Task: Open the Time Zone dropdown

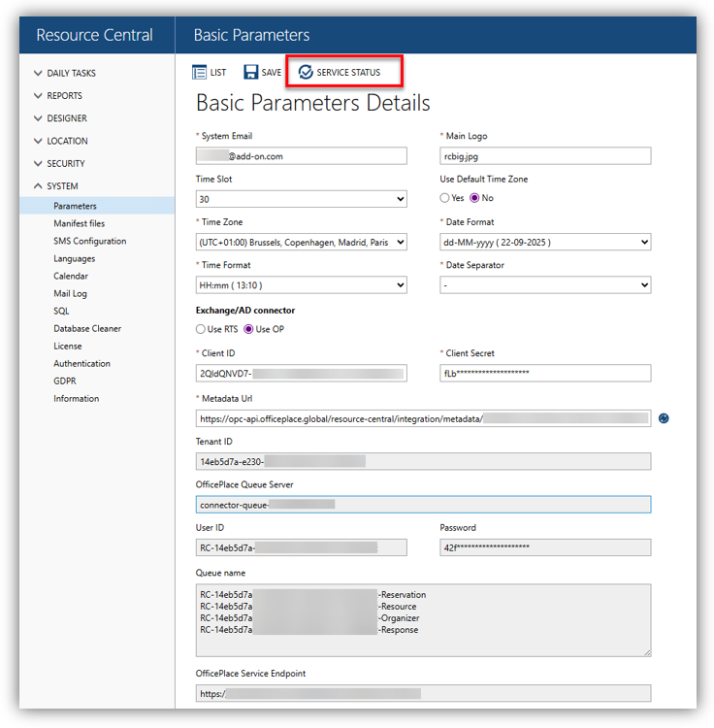Action: [301, 243]
